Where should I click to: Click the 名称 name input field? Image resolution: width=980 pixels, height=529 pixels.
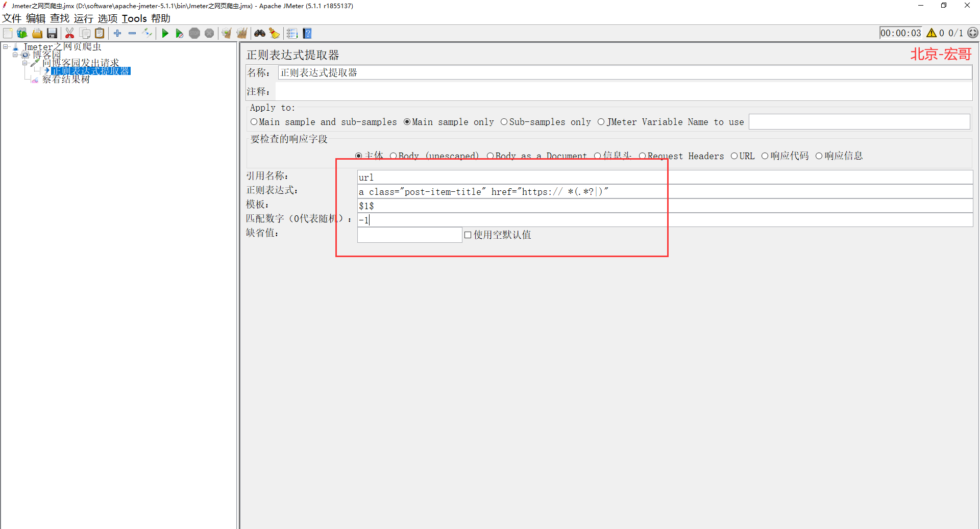tap(625, 72)
